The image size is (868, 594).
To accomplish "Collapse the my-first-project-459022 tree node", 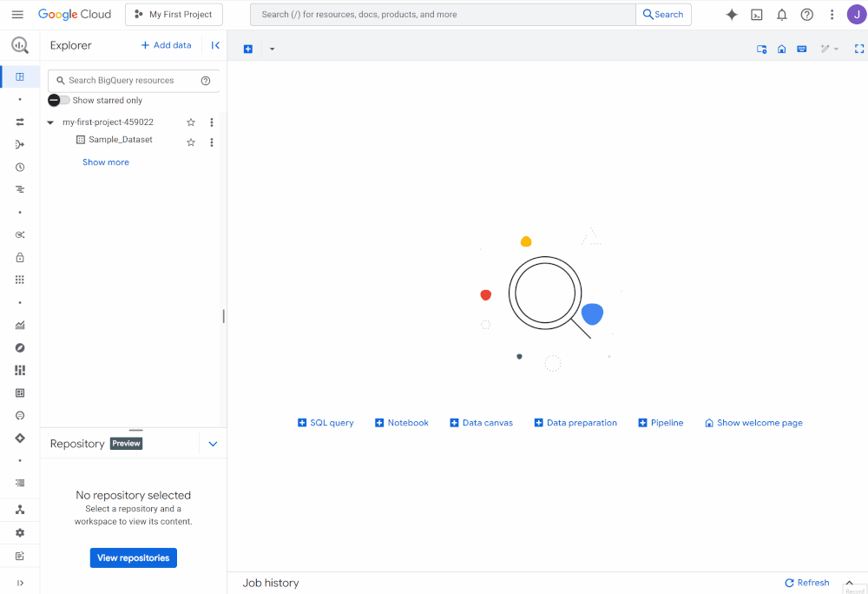I will [x=50, y=122].
